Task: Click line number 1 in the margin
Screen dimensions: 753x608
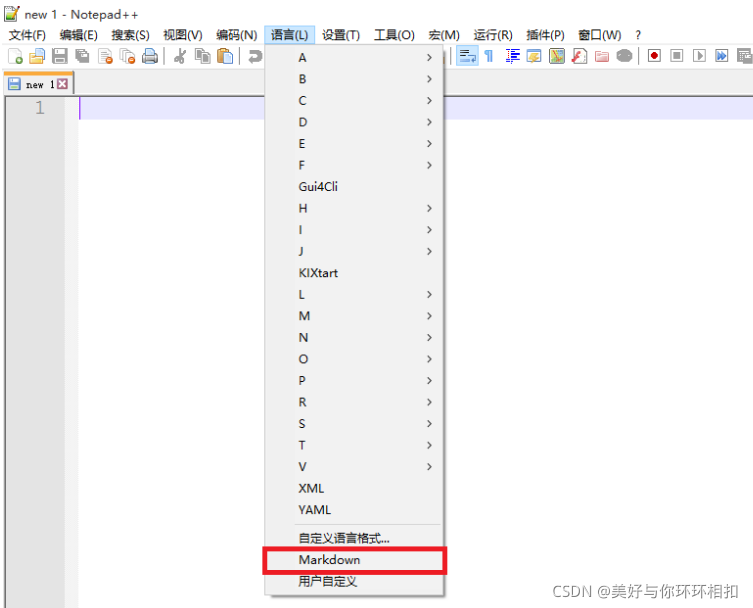Action: click(40, 108)
